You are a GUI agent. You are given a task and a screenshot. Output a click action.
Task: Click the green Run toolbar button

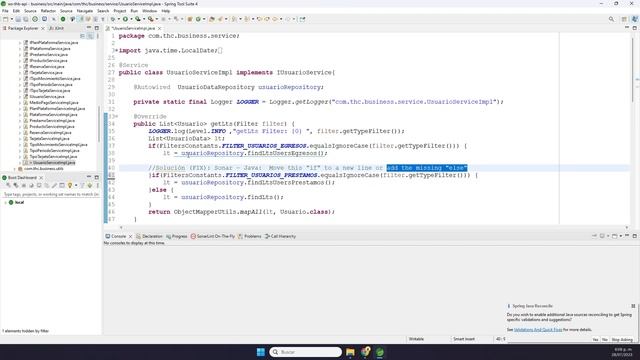coord(125,19)
